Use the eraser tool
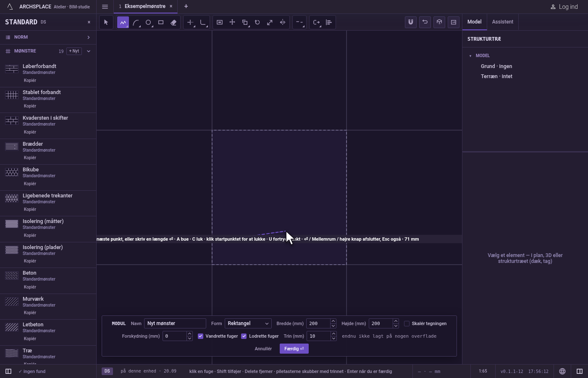Screen dimensions: 588x378 [173, 22]
